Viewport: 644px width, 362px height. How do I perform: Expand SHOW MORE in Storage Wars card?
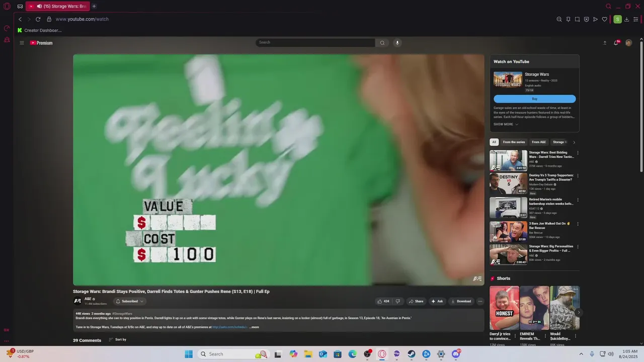click(506, 124)
